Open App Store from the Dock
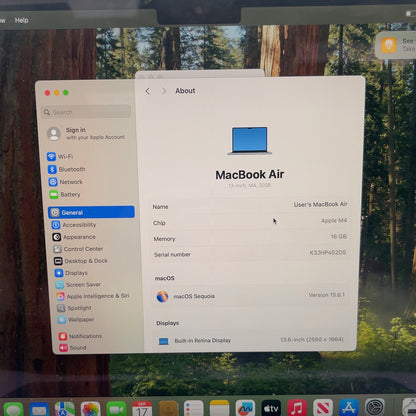 pos(349,408)
